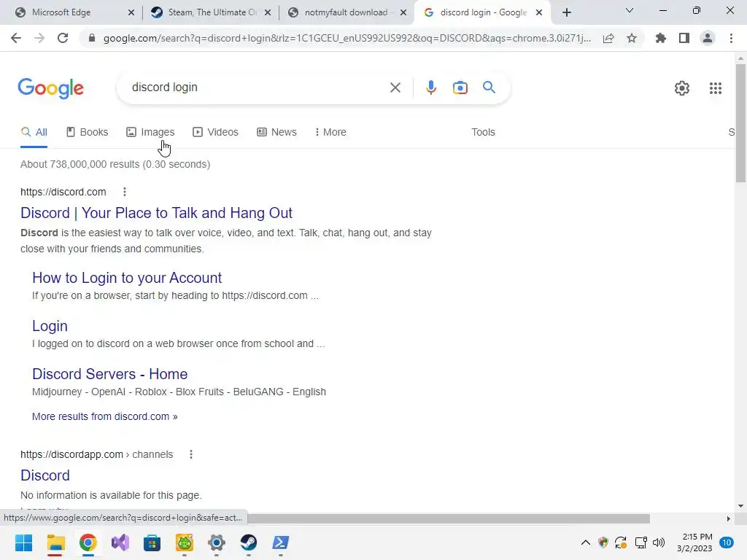Open File Explorer from the taskbar
This screenshot has width=747, height=560.
pos(55,542)
